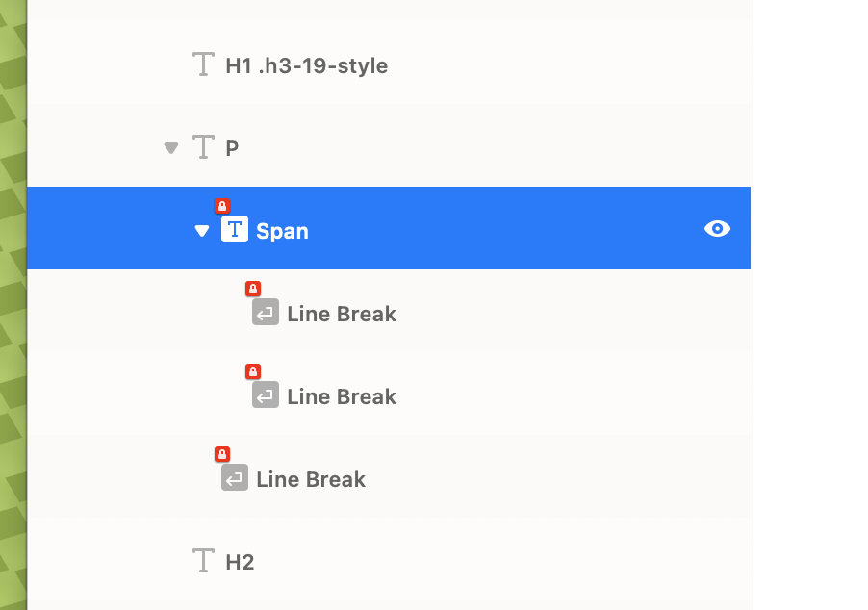Collapse the P layer disclosure triangle
Viewport: 868px width, 610px height.
(x=171, y=148)
